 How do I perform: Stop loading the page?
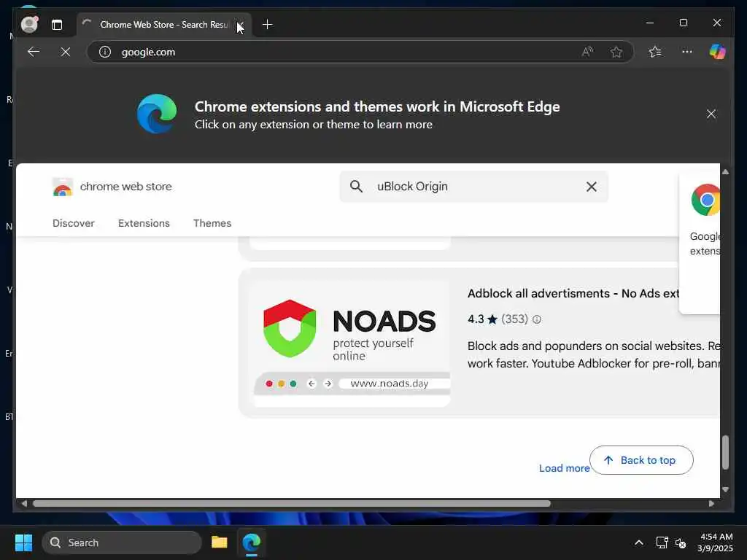click(66, 52)
